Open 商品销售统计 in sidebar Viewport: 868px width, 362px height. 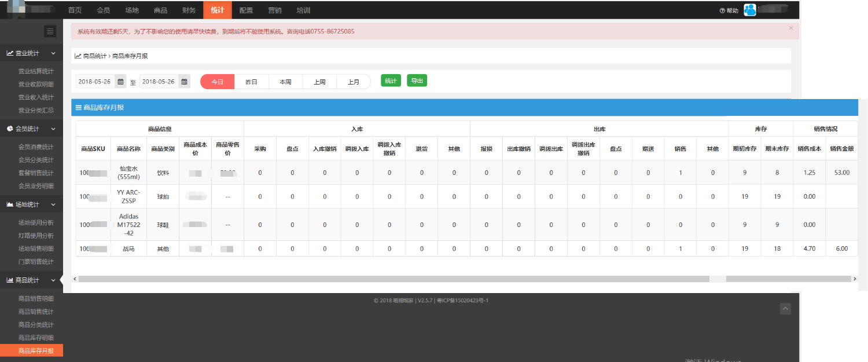(x=36, y=312)
